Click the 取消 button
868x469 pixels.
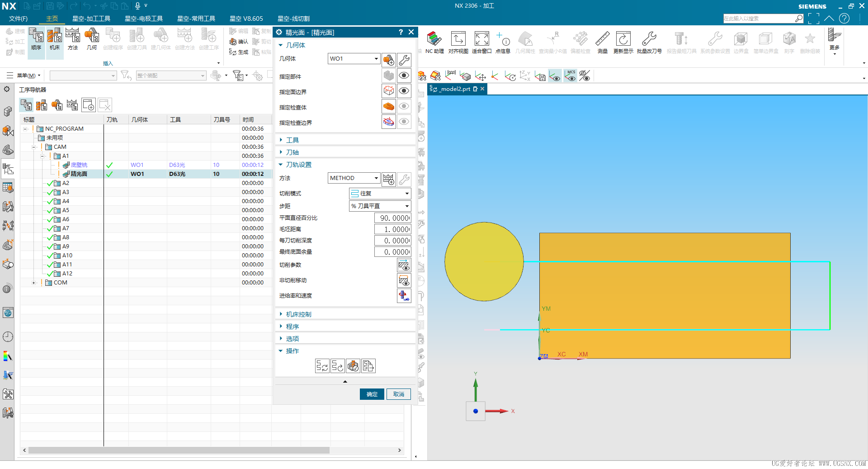pyautogui.click(x=398, y=394)
